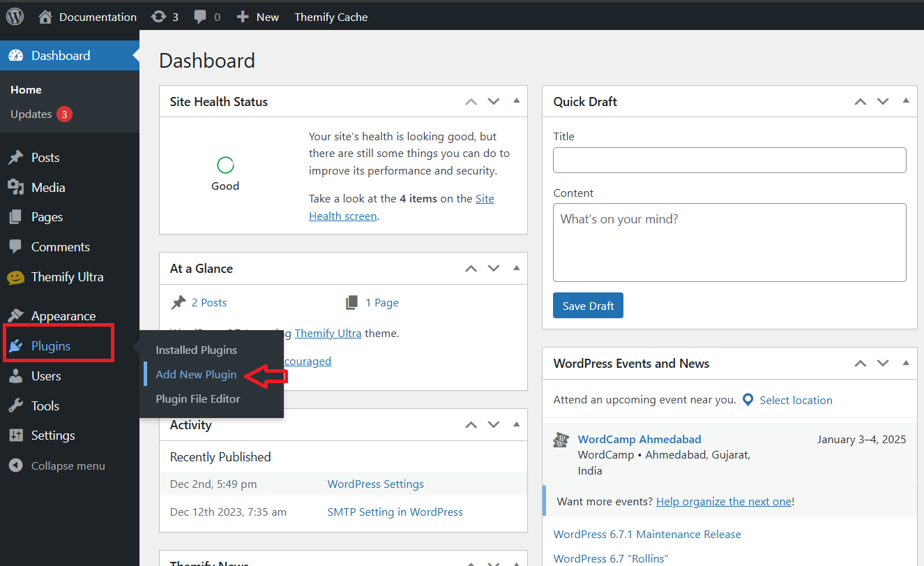Open updates icon showing 3 pending
Screen dimensions: 924x566
point(158,17)
